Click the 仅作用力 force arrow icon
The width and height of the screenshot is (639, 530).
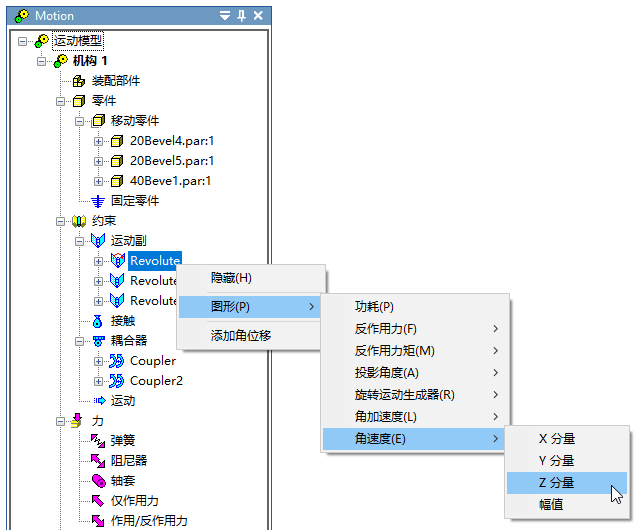tap(97, 501)
